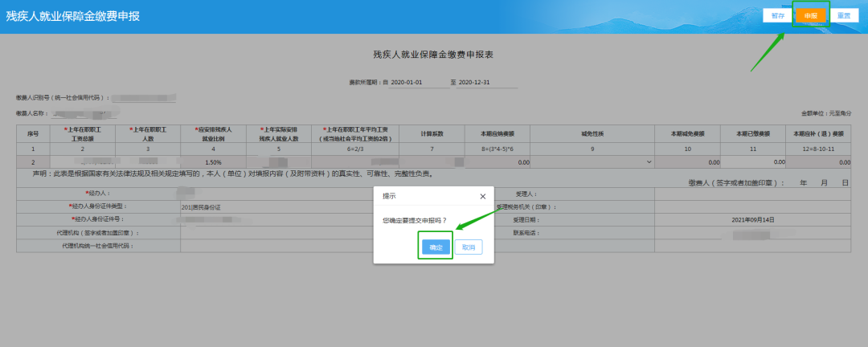Click the dialog message 您确定要提交申报吗？
This screenshot has height=347, width=868.
pyautogui.click(x=415, y=220)
